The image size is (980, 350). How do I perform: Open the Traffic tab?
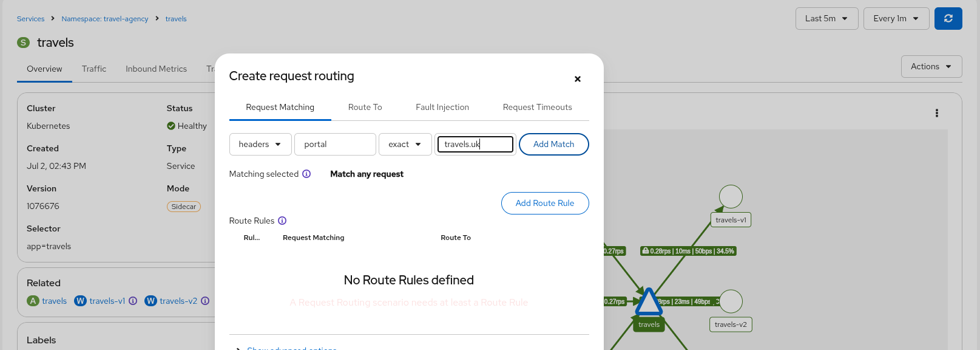94,69
